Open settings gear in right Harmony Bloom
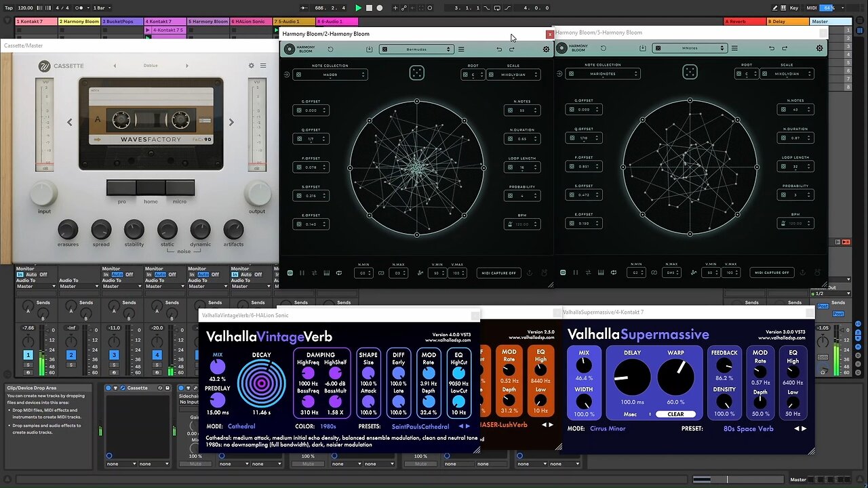Screen dimensions: 868x488 click(819, 48)
